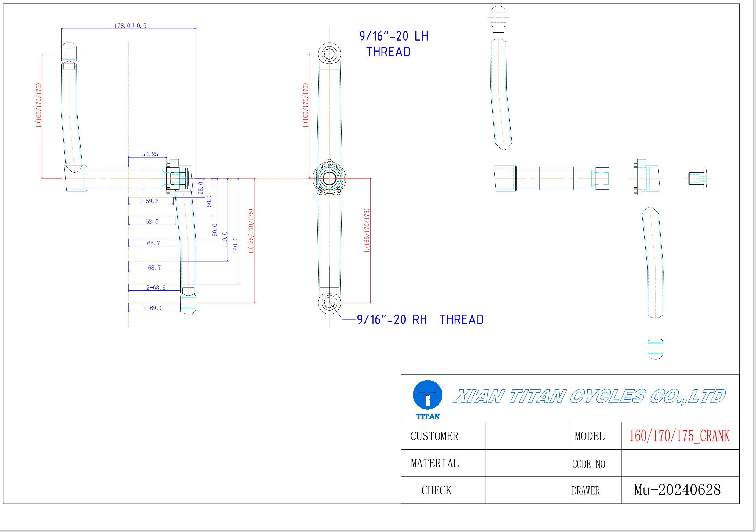This screenshot has width=756, height=532.
Task: Click the empty CUSTOMER value cell
Action: [527, 436]
